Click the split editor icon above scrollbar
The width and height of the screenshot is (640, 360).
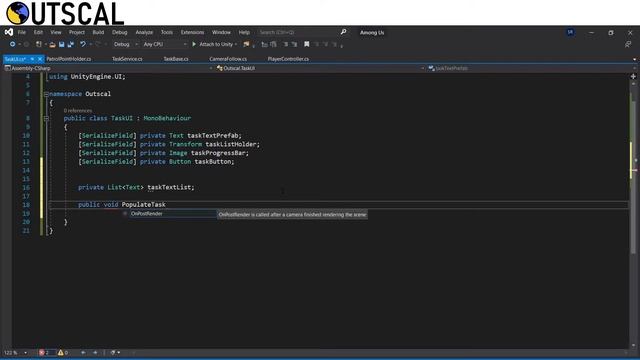(633, 76)
